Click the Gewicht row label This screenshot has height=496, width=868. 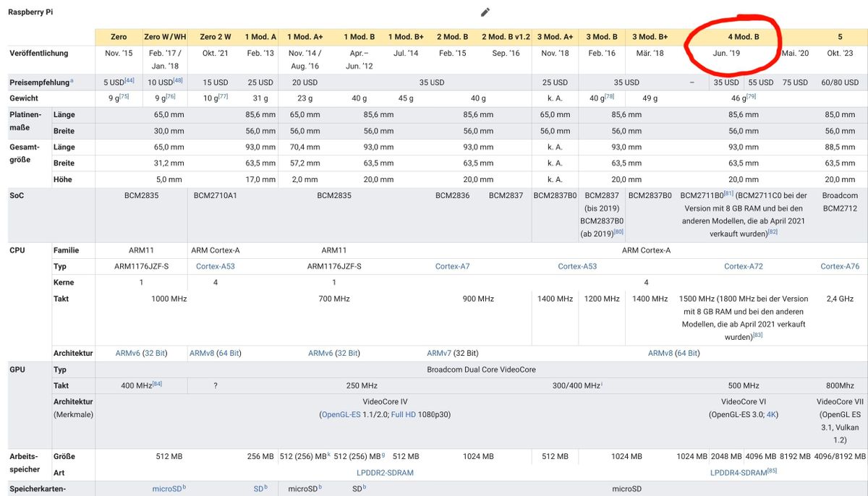coord(24,98)
